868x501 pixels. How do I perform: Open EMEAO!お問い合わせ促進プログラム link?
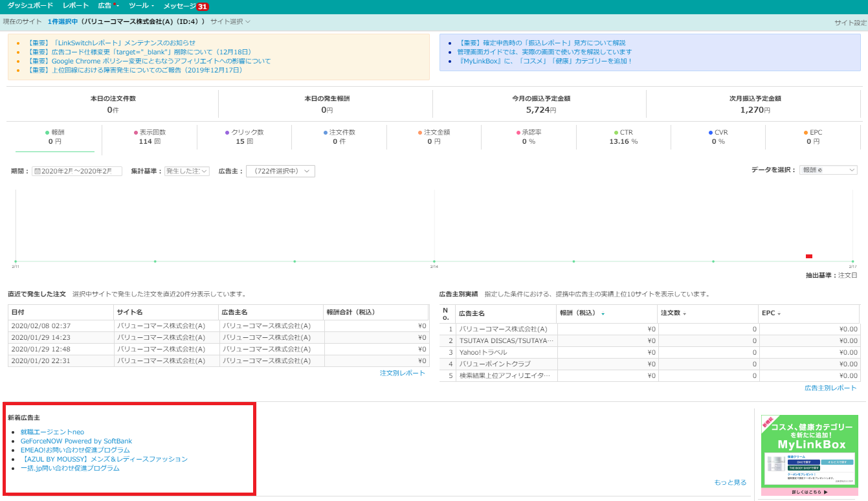(75, 451)
